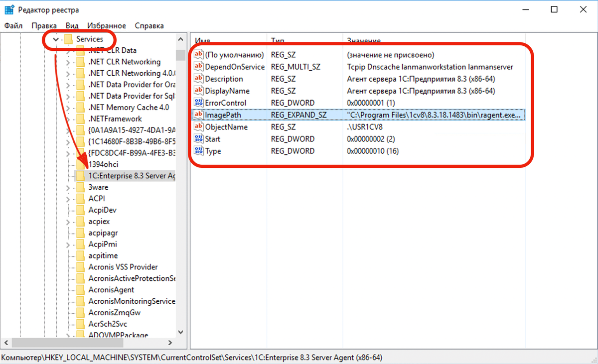
Task: Select the .NET Data Provider for Sql key
Action: (x=132, y=96)
